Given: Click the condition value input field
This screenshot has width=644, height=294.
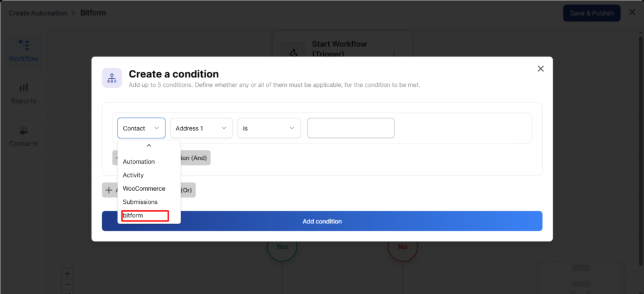Looking at the screenshot, I should tap(350, 128).
